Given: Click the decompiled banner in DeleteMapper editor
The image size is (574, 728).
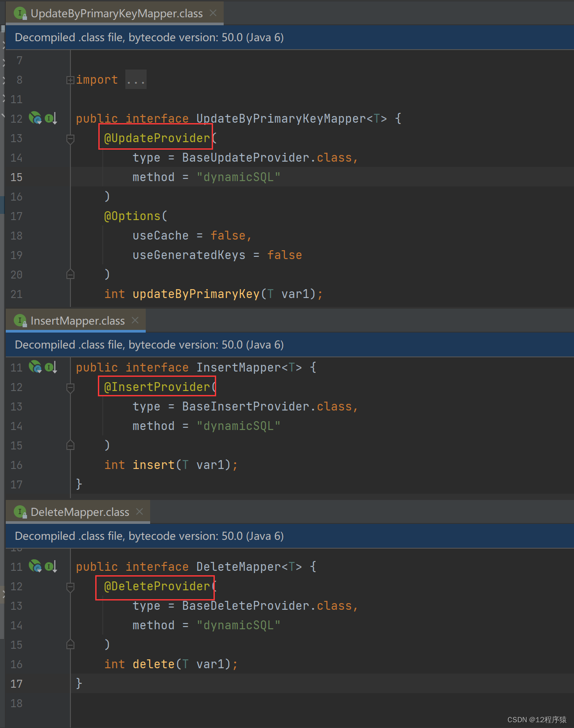Looking at the screenshot, I should 290,536.
